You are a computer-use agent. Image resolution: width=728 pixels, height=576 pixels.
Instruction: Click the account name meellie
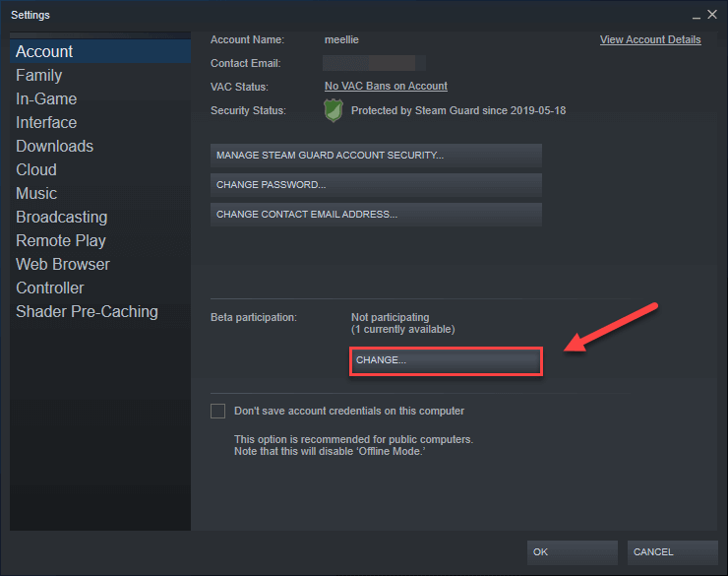click(341, 40)
